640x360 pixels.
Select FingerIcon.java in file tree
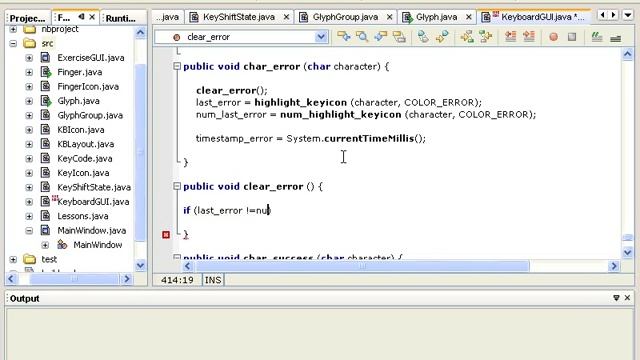click(x=88, y=87)
